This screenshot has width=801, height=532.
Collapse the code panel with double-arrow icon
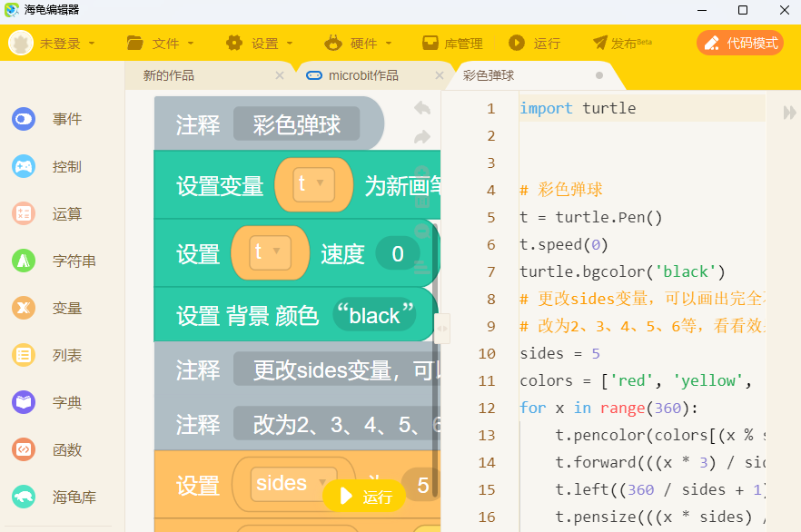[790, 112]
